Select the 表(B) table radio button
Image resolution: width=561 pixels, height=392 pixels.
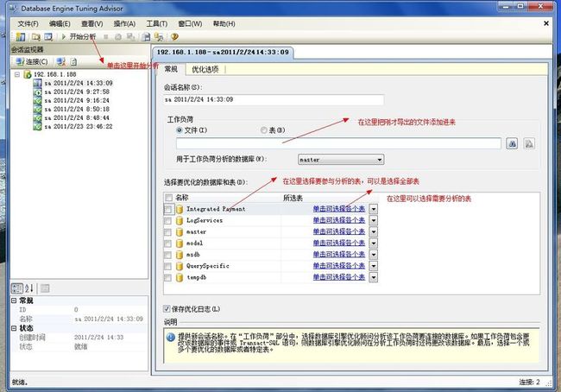point(264,130)
